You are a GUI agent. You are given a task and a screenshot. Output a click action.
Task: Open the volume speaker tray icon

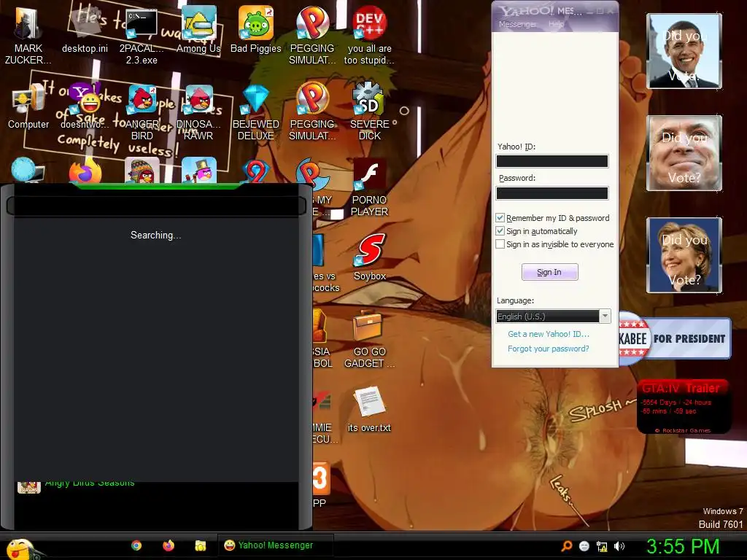pyautogui.click(x=619, y=546)
